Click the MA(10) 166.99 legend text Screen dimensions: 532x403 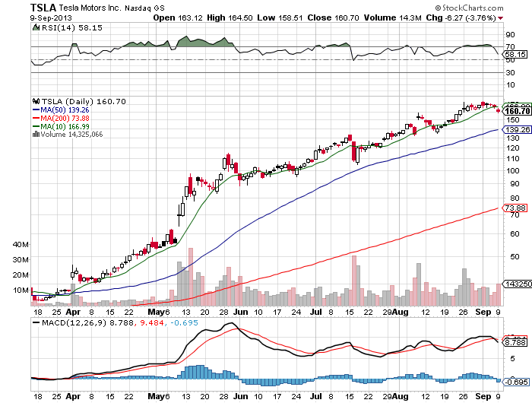coord(65,127)
